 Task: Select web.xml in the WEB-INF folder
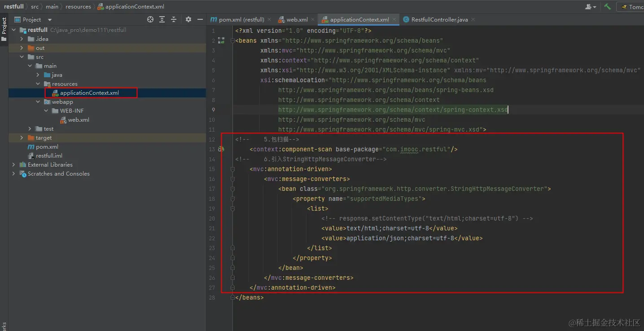click(79, 120)
